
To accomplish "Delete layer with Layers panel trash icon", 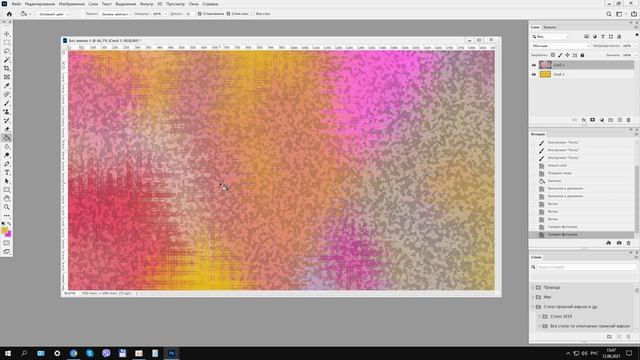I will (x=629, y=120).
